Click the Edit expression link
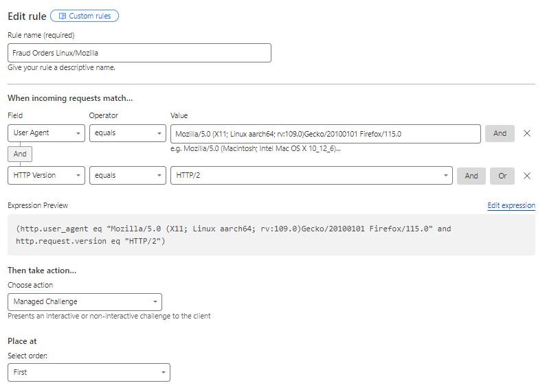Image resolution: width=547 pixels, height=392 pixels. point(511,205)
